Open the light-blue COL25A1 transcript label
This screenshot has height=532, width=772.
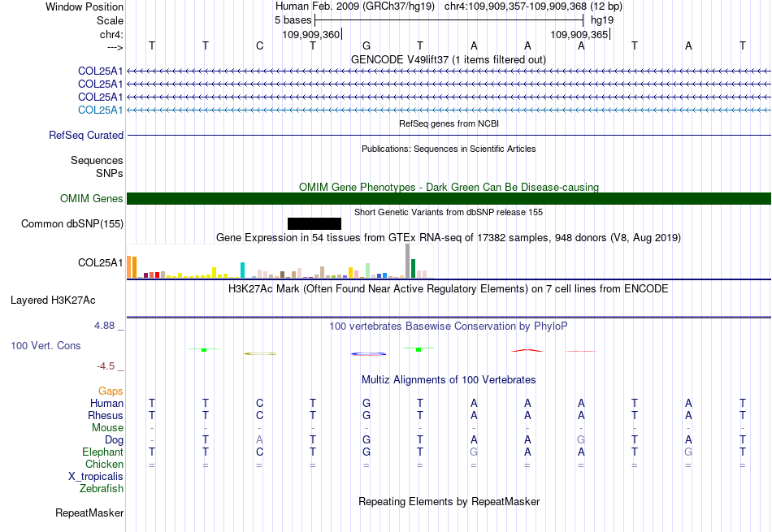click(x=101, y=110)
